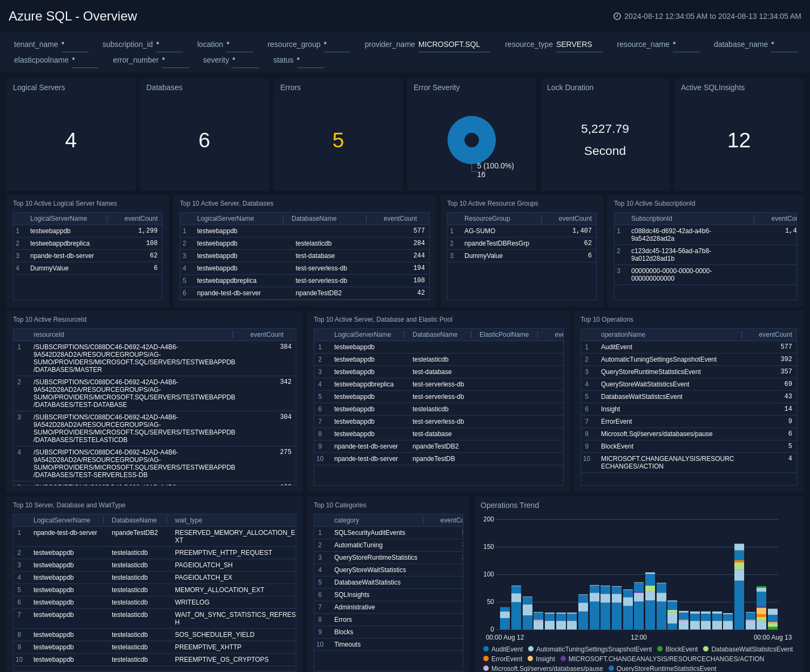Select PREEMPTIVE_HTTP_REQUEST wait type row

coord(154,553)
